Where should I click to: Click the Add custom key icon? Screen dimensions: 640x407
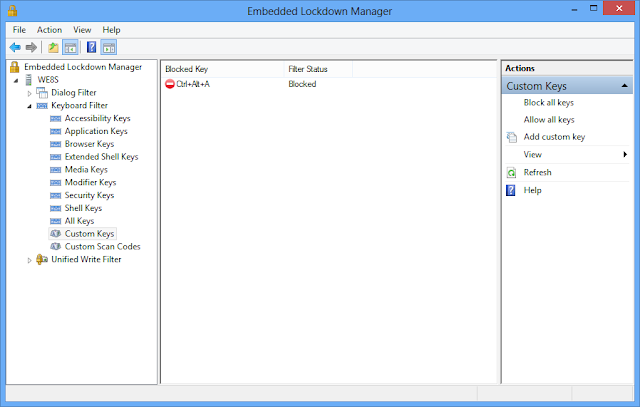click(511, 137)
